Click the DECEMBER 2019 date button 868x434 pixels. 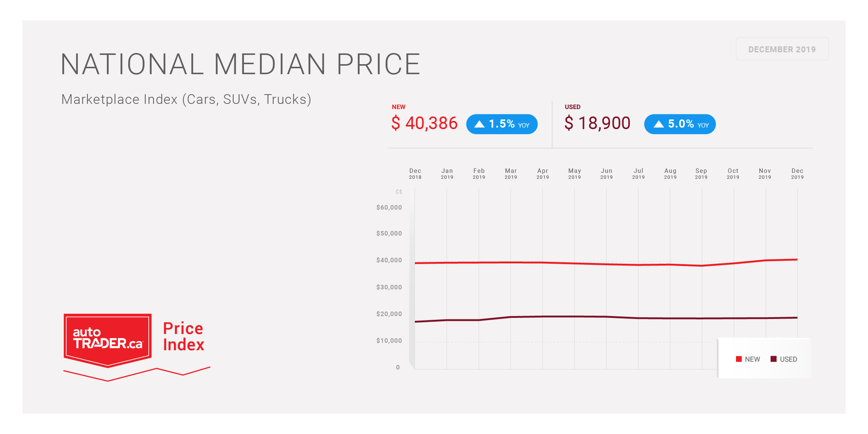pyautogui.click(x=782, y=49)
